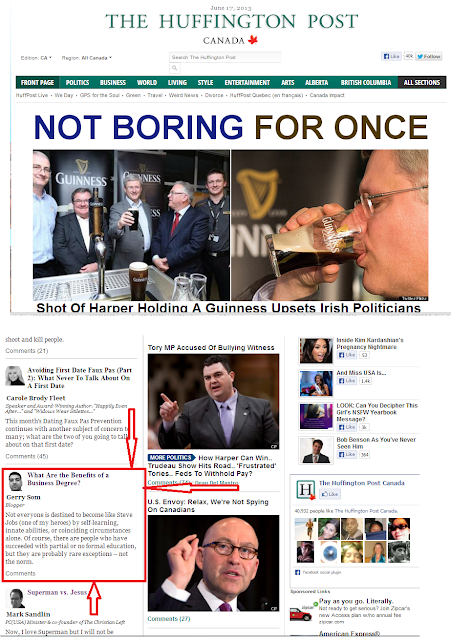Open the Edition: CA dropdown
The height and width of the screenshot is (640, 451).
(36, 58)
